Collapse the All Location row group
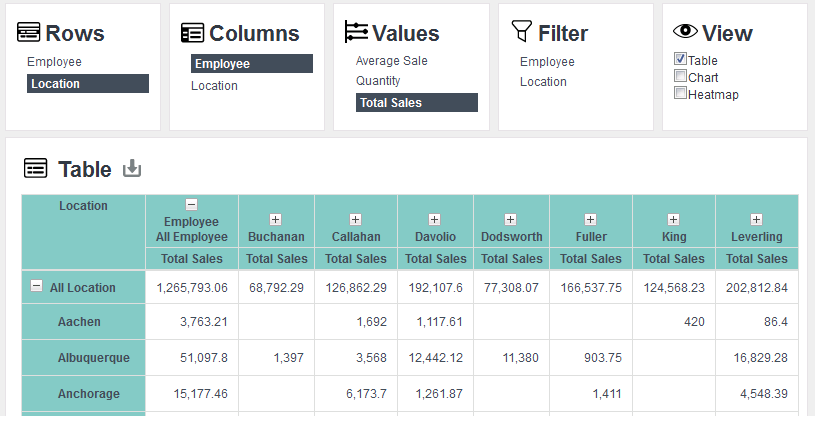The height and width of the screenshot is (436, 815). [36, 286]
